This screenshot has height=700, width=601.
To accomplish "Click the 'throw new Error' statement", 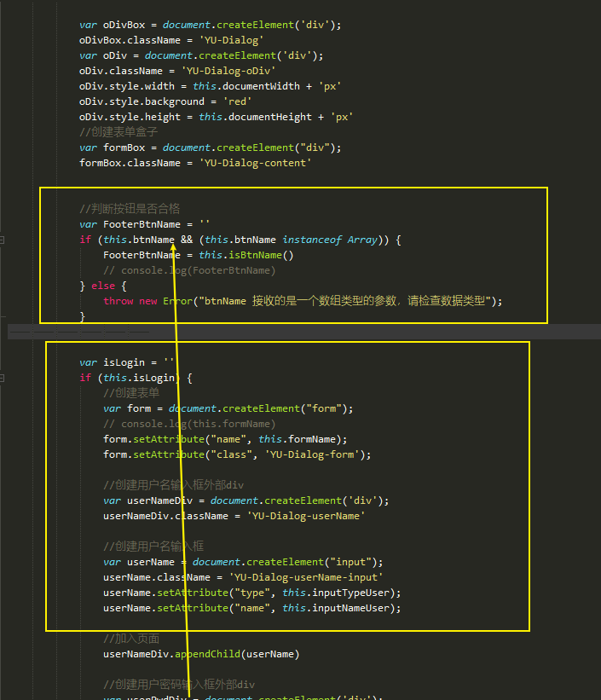I will pyautogui.click(x=303, y=301).
